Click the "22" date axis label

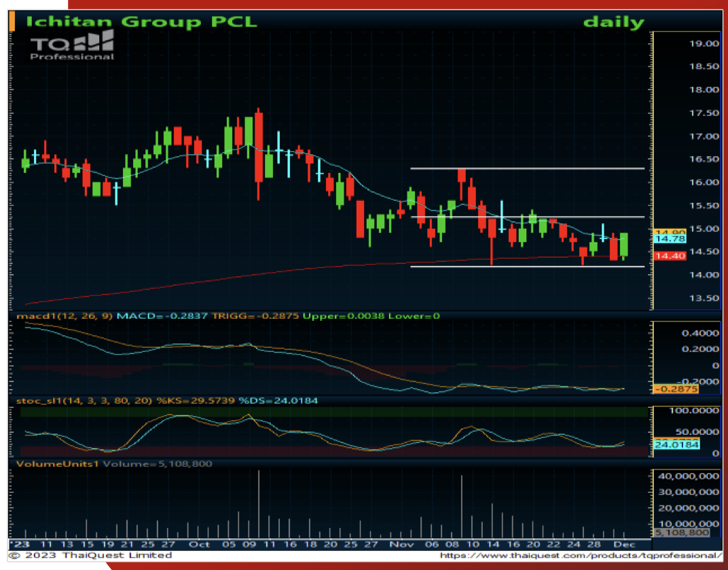[553, 544]
